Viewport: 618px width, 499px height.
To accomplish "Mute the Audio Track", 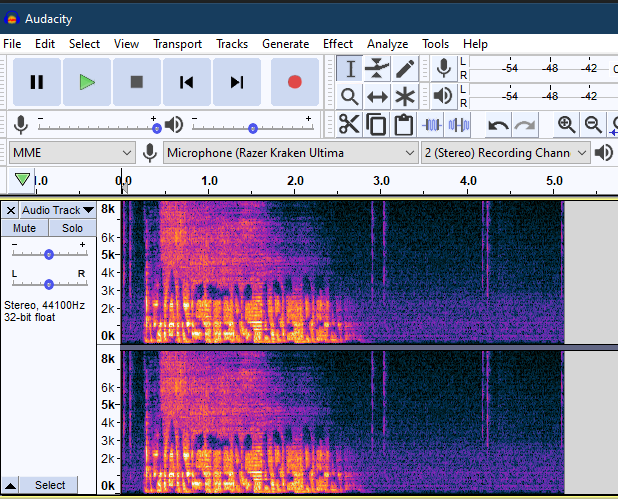I will [x=24, y=228].
